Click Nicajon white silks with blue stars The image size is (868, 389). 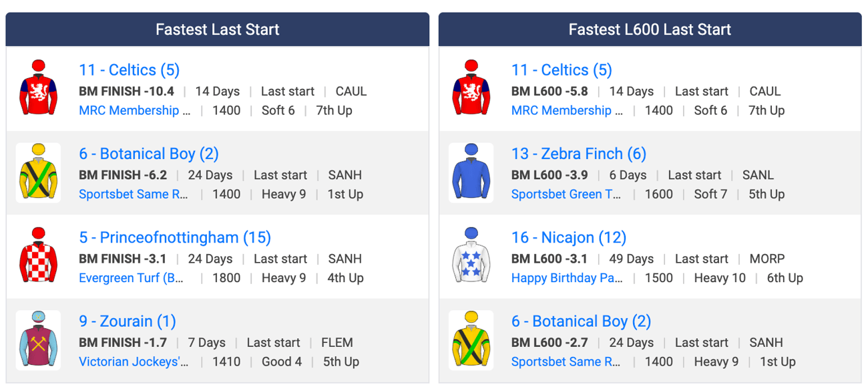(x=471, y=256)
